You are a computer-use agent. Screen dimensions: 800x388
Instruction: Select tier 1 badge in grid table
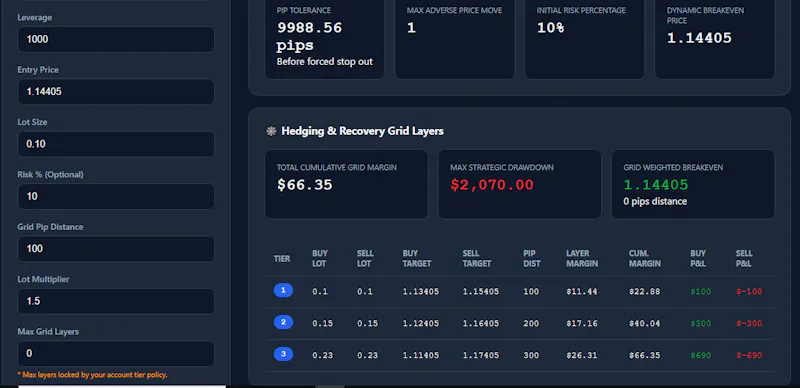pyautogui.click(x=283, y=291)
